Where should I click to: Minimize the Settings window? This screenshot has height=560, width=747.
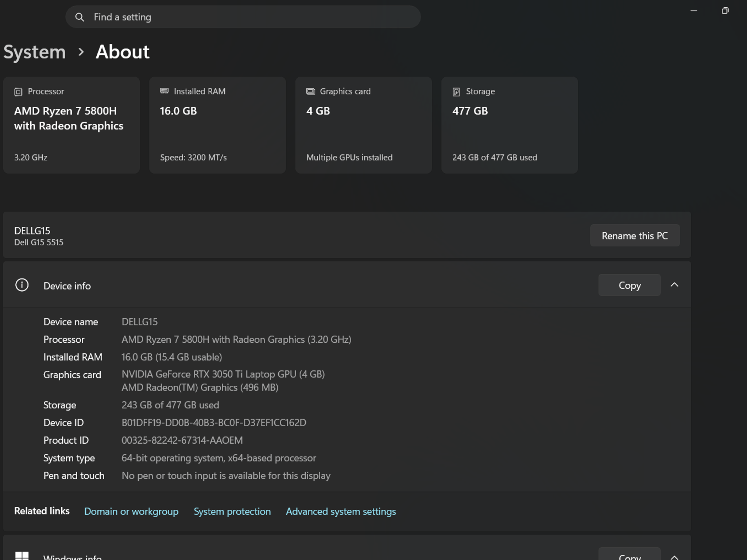(694, 11)
